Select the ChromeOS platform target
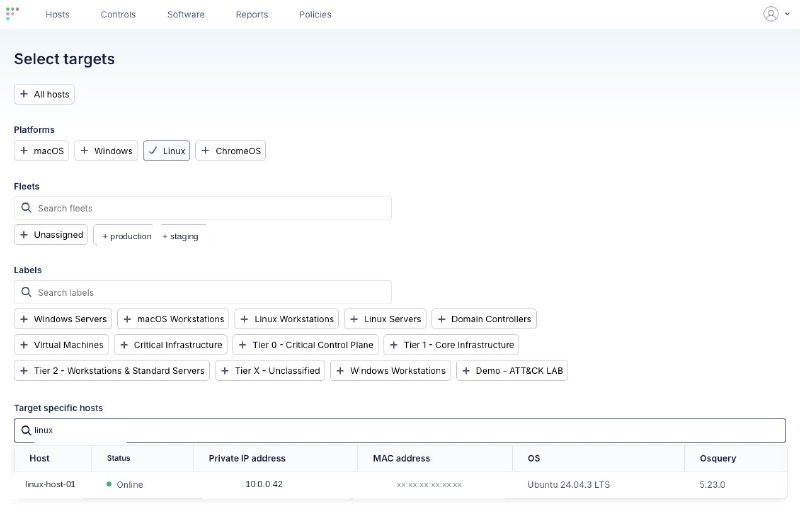The width and height of the screenshot is (800, 513). click(231, 151)
